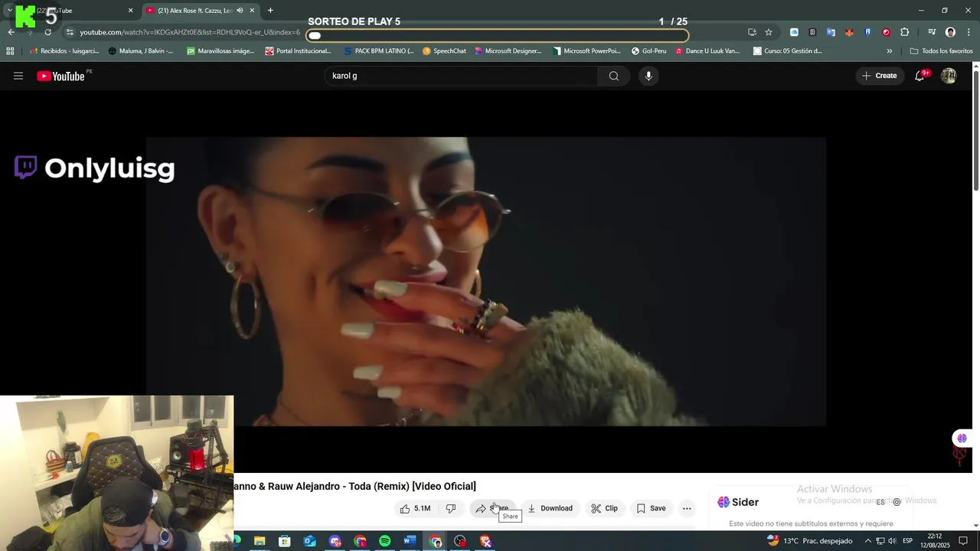The width and height of the screenshot is (980, 551).
Task: Open Sider floating brain icon
Action: click(962, 439)
